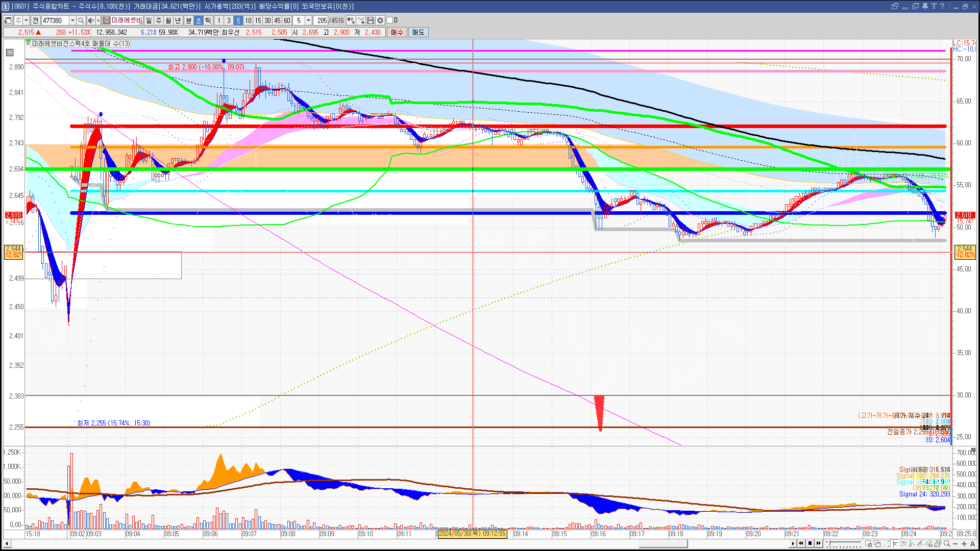
Task: Open chart settings gear icon
Action: [x=380, y=20]
